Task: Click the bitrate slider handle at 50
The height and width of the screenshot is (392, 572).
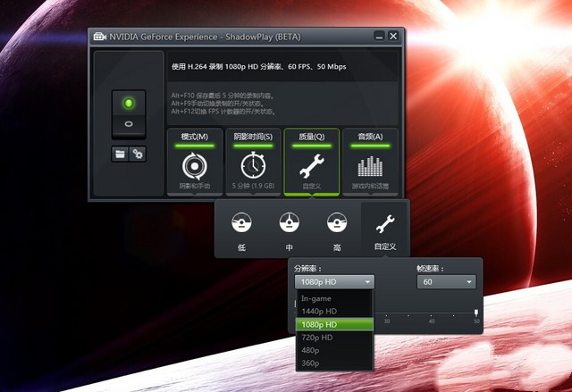Action: [476, 313]
